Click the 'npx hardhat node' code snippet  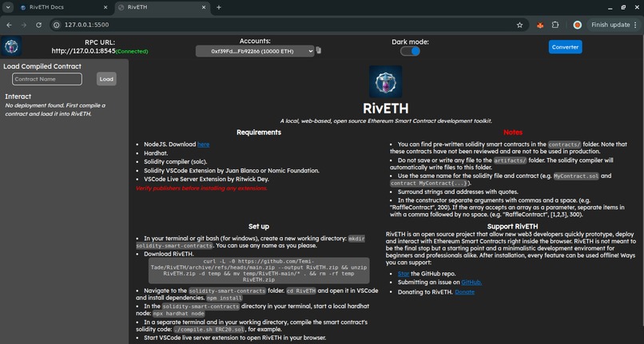(179, 313)
